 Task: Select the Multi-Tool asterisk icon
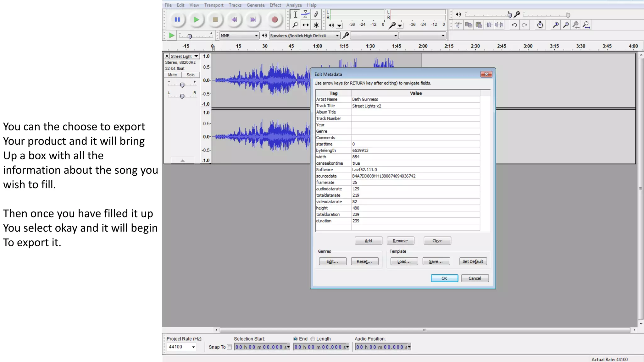pyautogui.click(x=316, y=25)
